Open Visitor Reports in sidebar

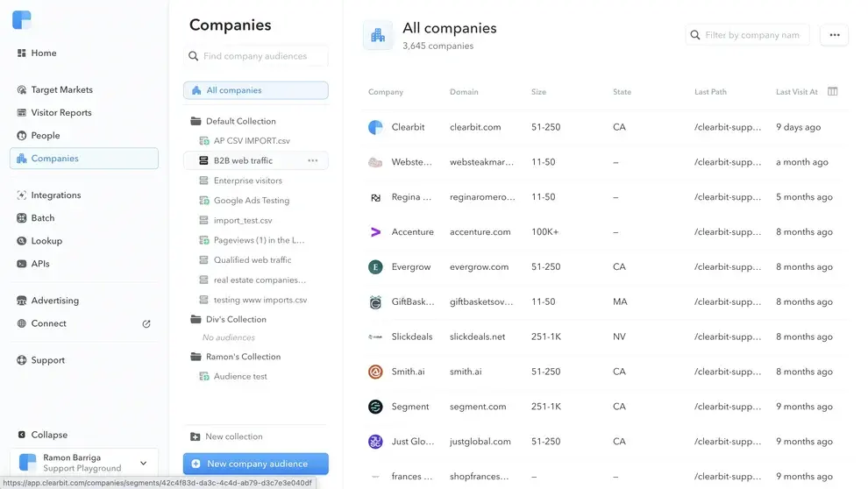tap(60, 113)
